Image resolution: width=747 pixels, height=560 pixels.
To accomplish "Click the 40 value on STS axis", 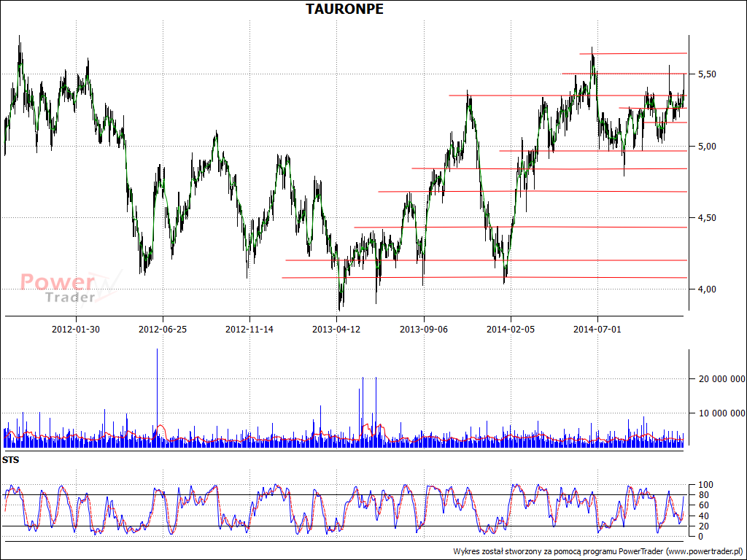I will tap(703, 516).
